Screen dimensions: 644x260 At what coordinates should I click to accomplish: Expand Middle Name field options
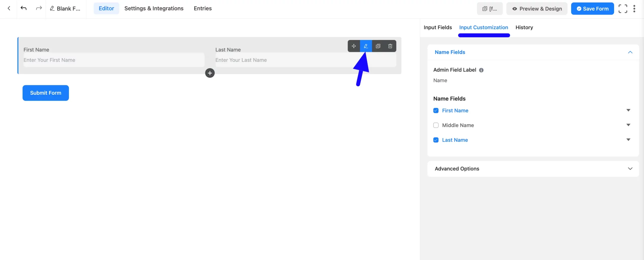(x=628, y=125)
